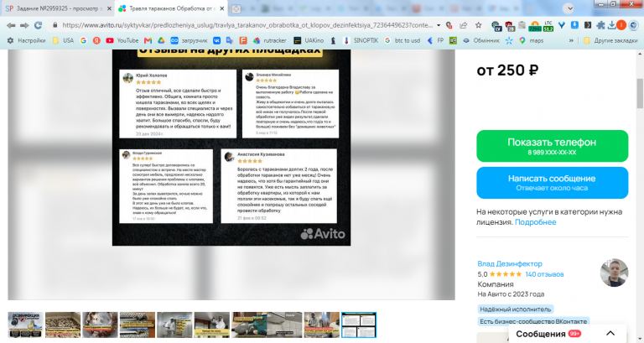Screen dimensions: 644x343
Task: Click the На Авито с 2023 года text
Action: click(511, 294)
